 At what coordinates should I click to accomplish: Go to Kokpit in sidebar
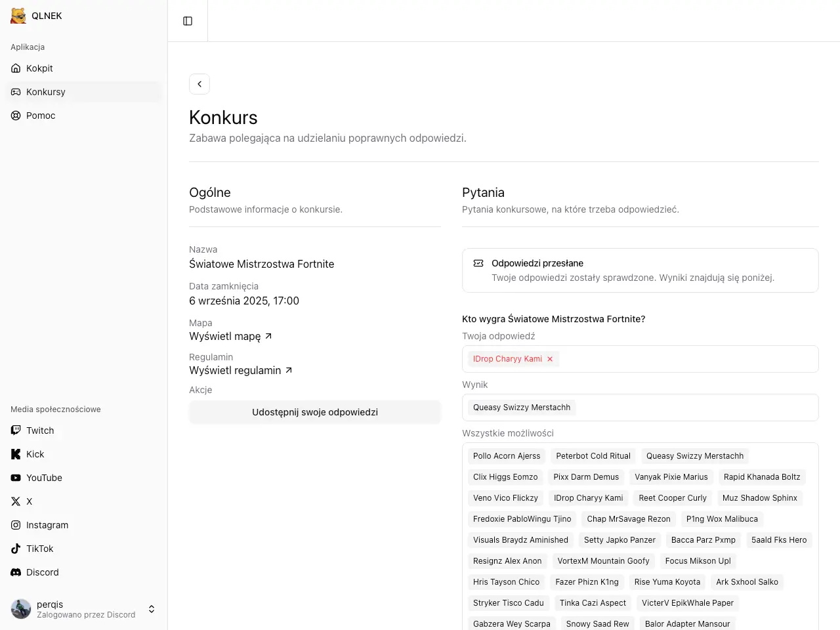39,68
